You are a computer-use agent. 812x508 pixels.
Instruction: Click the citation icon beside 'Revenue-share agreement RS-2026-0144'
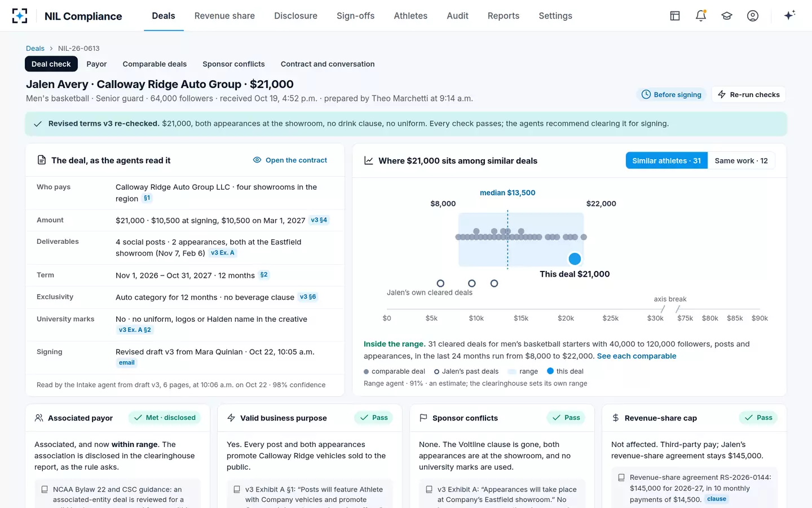point(621,478)
